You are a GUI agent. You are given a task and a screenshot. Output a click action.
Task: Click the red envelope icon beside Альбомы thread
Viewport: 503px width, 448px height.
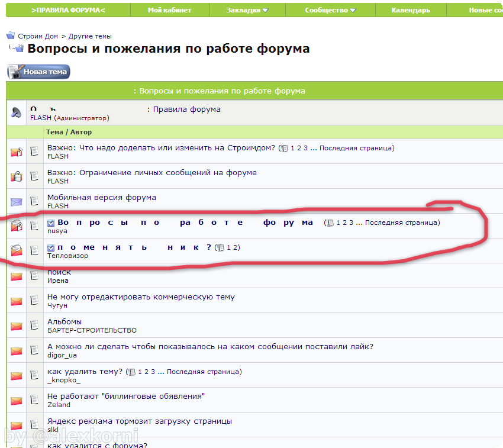[17, 326]
